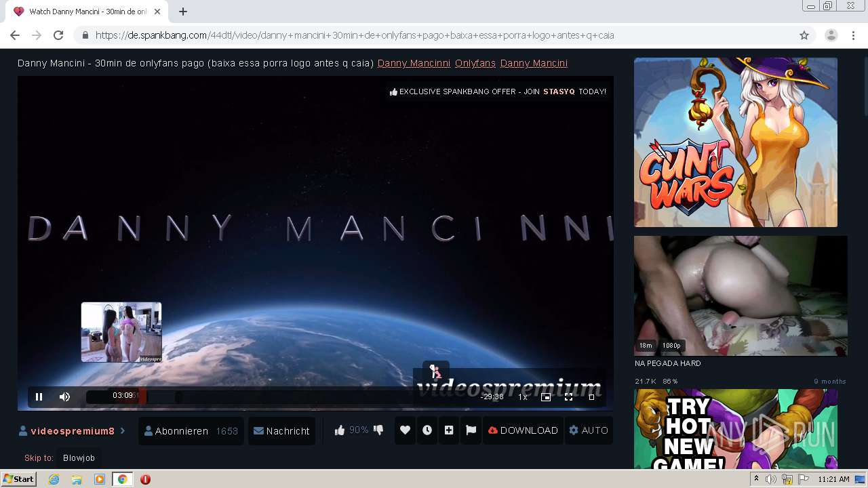Open system tray volume control

pyautogui.click(x=771, y=479)
